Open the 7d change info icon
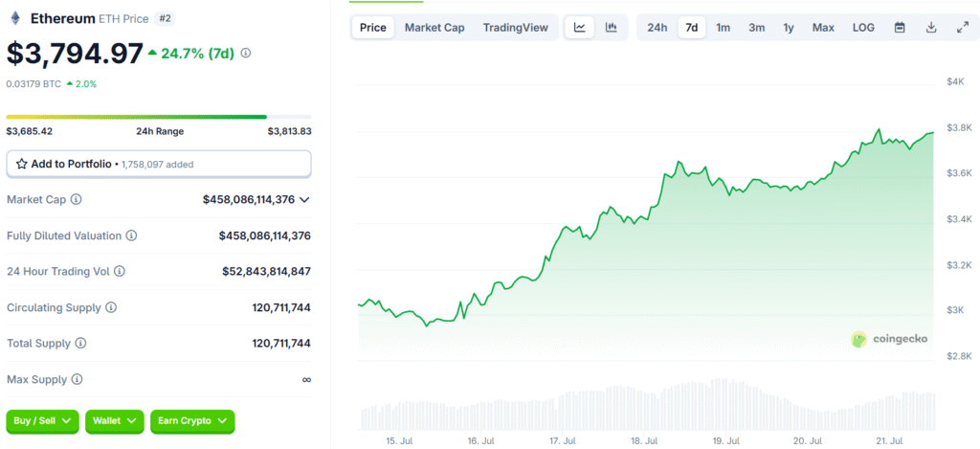 pos(246,54)
